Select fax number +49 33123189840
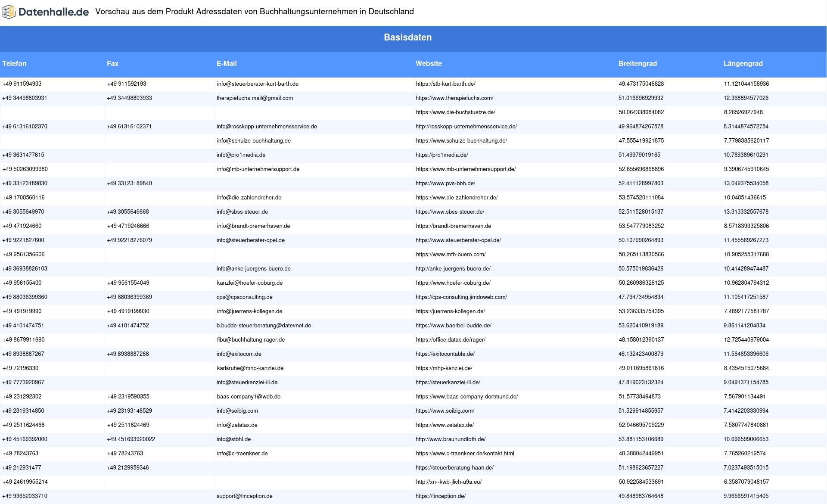 point(129,184)
